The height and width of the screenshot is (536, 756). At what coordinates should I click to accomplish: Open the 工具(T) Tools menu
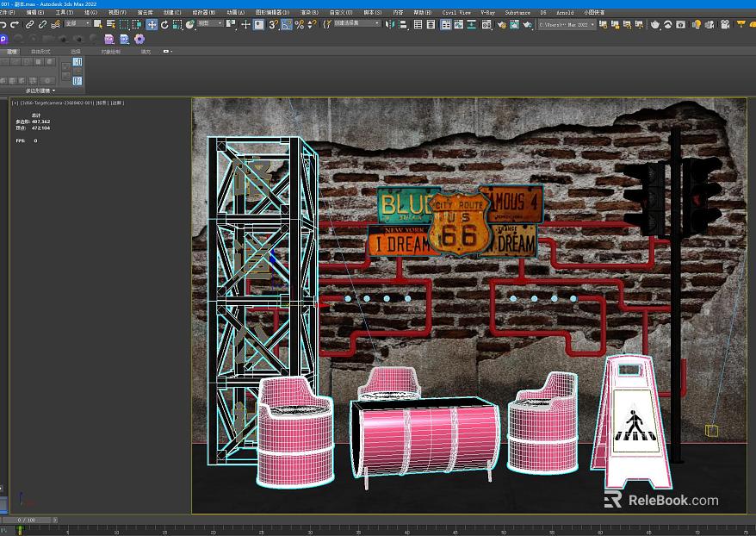click(64, 13)
